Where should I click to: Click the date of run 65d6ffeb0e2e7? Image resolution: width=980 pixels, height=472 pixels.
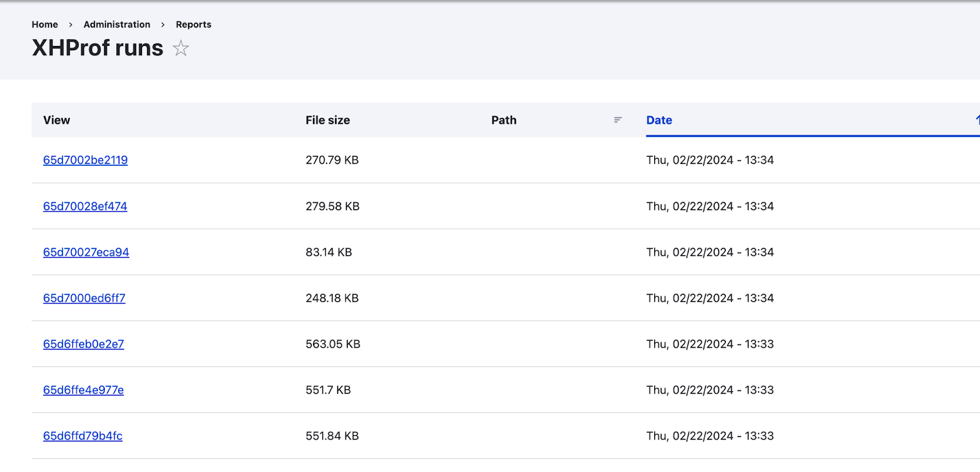tap(710, 344)
